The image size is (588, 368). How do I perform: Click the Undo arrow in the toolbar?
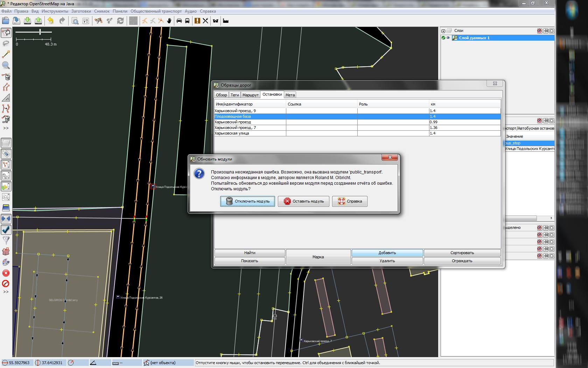(51, 21)
